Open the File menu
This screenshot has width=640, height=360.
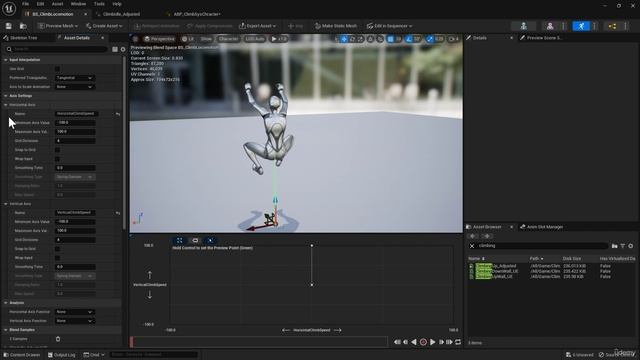[x=25, y=4]
